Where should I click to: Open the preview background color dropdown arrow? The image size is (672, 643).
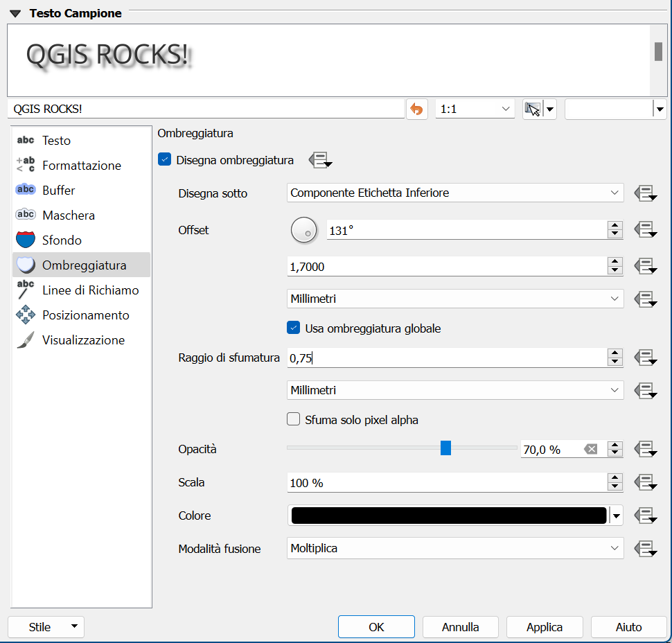660,109
